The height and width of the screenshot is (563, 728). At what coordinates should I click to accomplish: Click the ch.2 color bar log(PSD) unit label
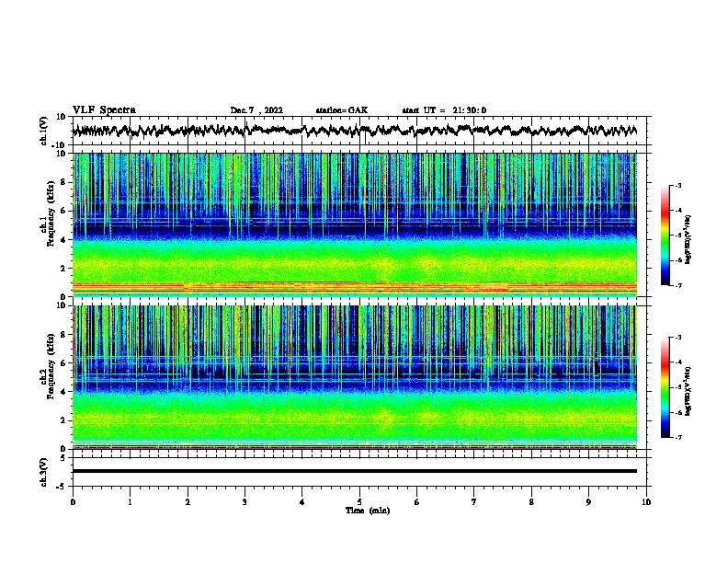[x=688, y=391]
